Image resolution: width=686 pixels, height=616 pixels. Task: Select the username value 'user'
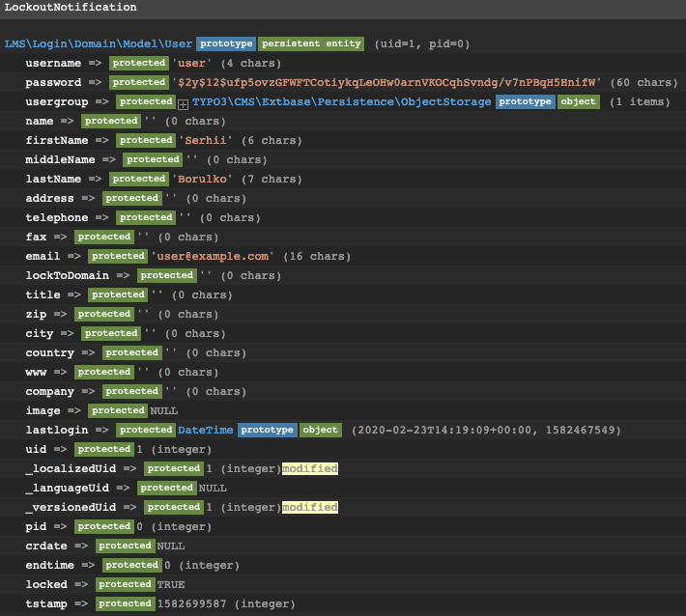[191, 64]
